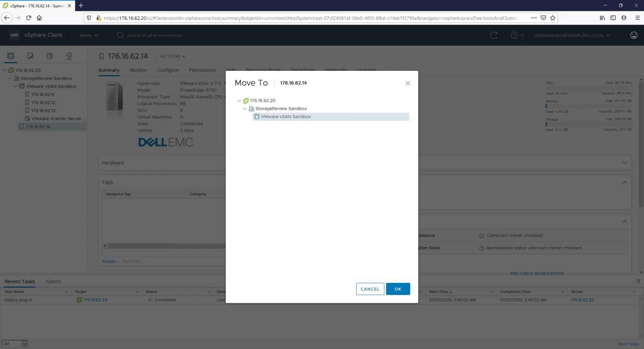The height and width of the screenshot is (349, 644).
Task: Switch to VMs and Templates inventory view
Action: coord(30,56)
